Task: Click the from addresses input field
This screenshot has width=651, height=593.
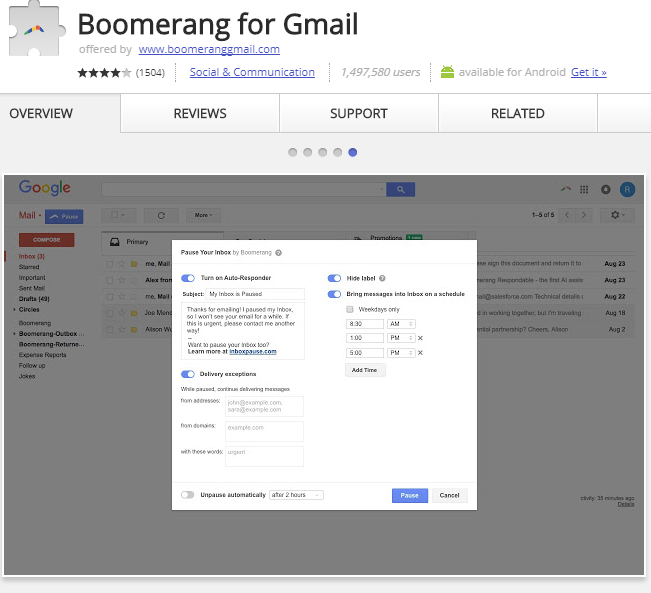Action: pos(264,406)
